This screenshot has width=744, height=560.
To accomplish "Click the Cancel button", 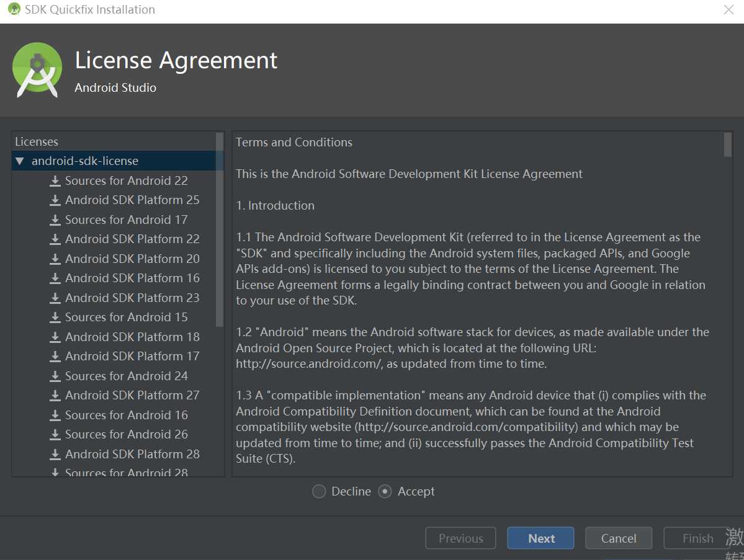I will pos(619,538).
